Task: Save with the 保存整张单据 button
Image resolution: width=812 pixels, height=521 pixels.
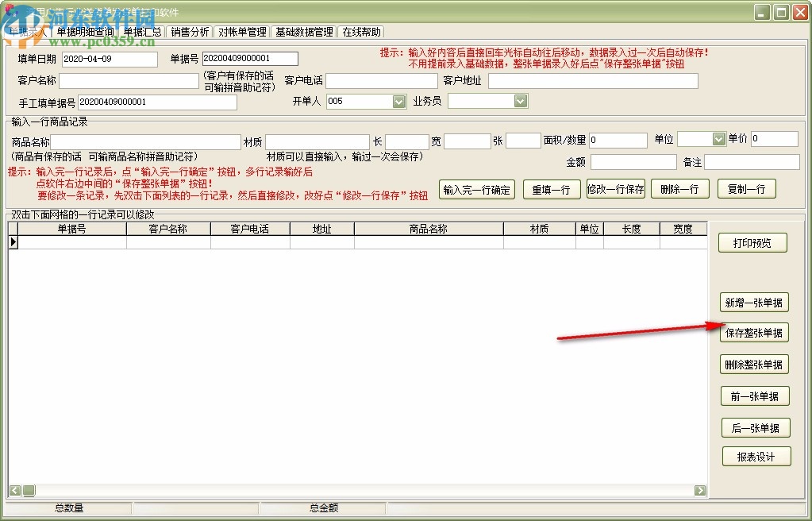Action: click(754, 333)
